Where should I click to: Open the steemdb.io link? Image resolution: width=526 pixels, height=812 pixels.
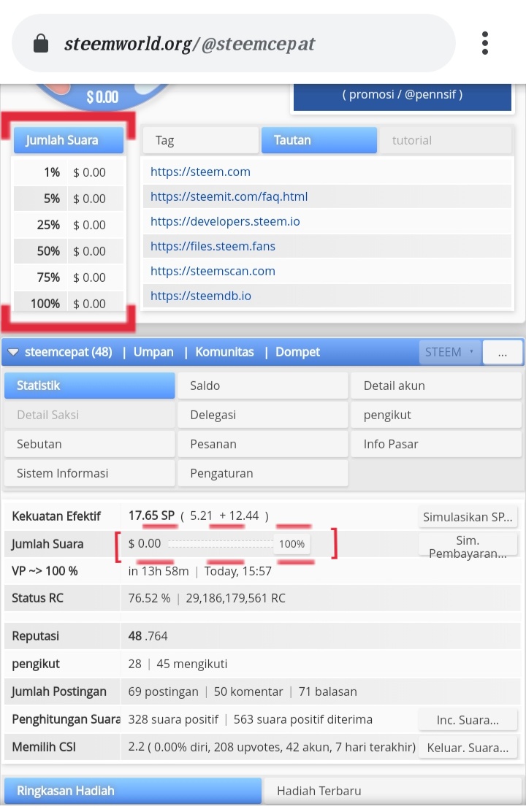pos(201,296)
